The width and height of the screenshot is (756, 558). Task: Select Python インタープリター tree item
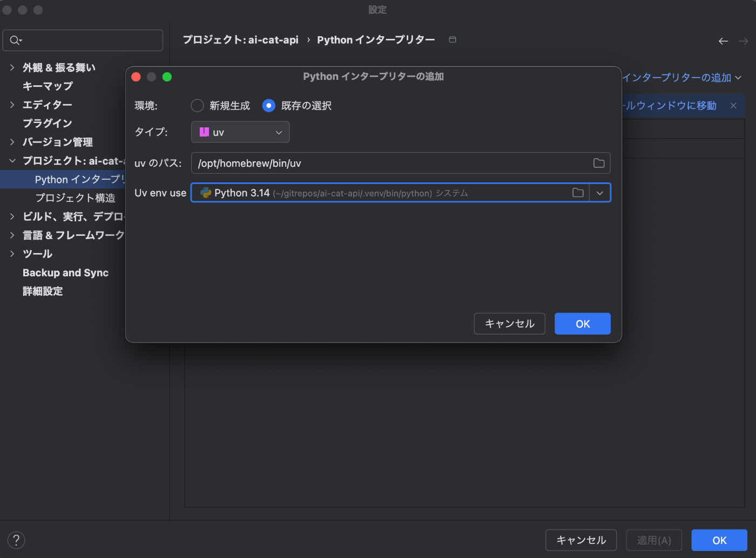(63, 179)
